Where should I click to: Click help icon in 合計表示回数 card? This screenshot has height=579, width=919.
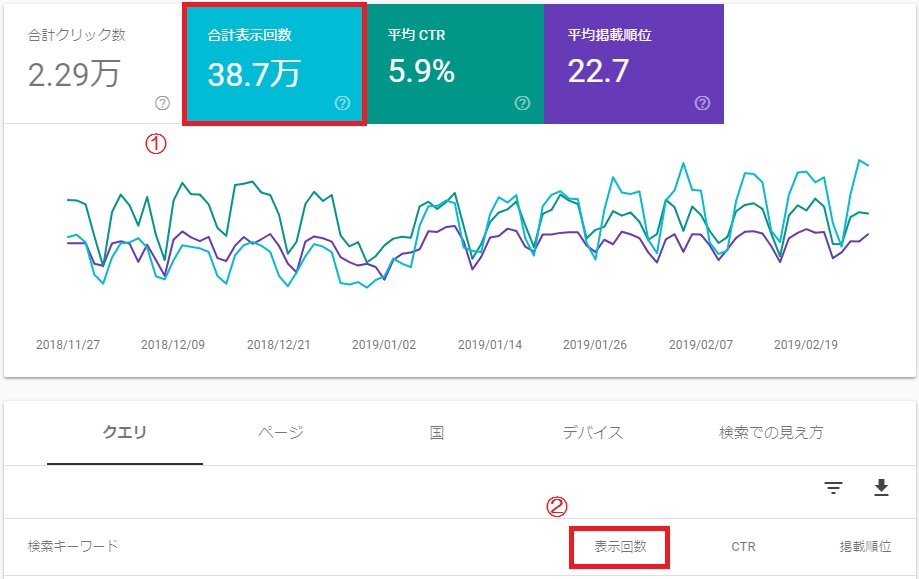(343, 103)
